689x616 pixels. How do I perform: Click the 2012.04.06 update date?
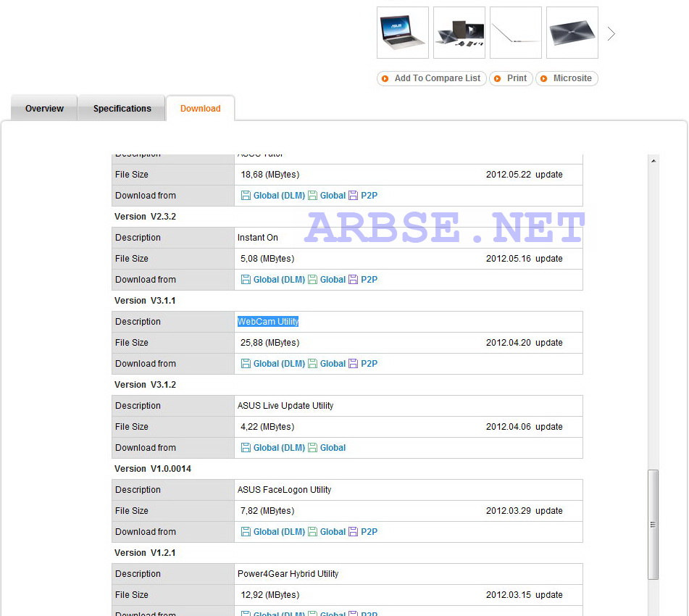point(525,427)
